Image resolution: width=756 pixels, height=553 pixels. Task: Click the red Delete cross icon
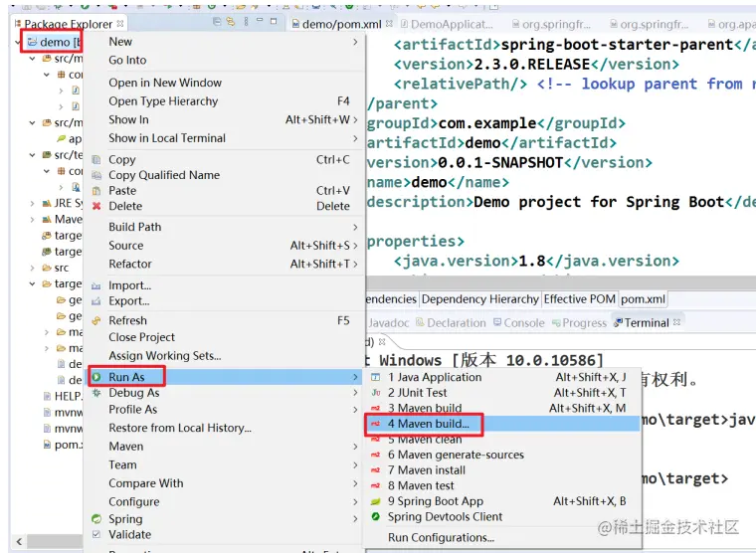pyautogui.click(x=96, y=206)
